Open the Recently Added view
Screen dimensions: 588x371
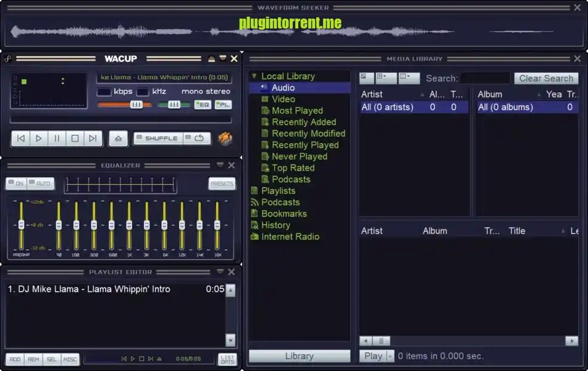click(x=304, y=122)
